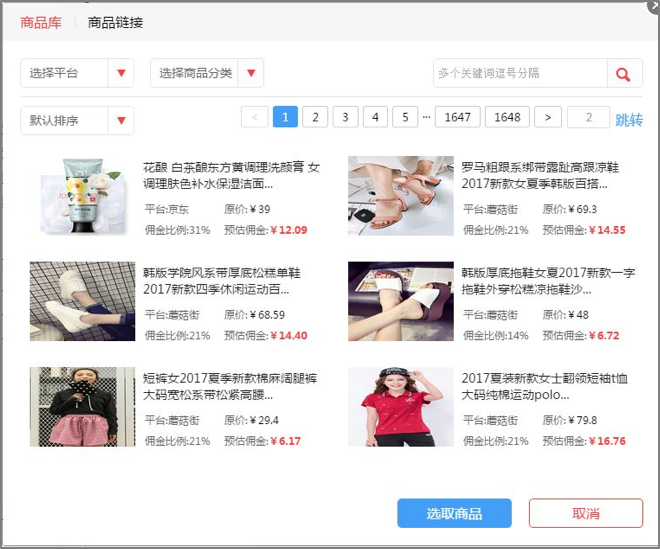Open the 默认排序 sorting dropdown
Image resolution: width=660 pixels, height=549 pixels.
pos(77,120)
